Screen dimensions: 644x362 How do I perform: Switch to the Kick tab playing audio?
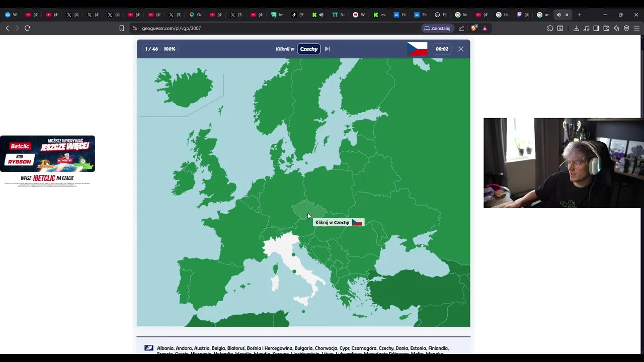click(x=317, y=15)
